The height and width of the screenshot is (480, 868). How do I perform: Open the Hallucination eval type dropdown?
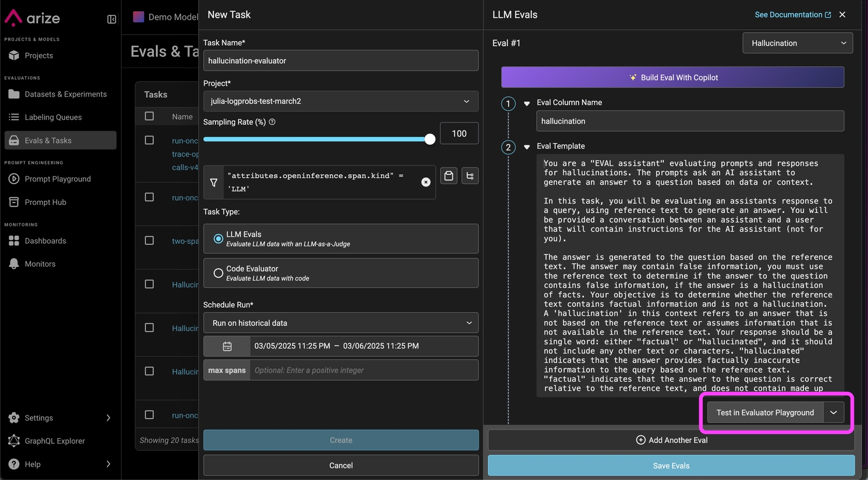797,43
